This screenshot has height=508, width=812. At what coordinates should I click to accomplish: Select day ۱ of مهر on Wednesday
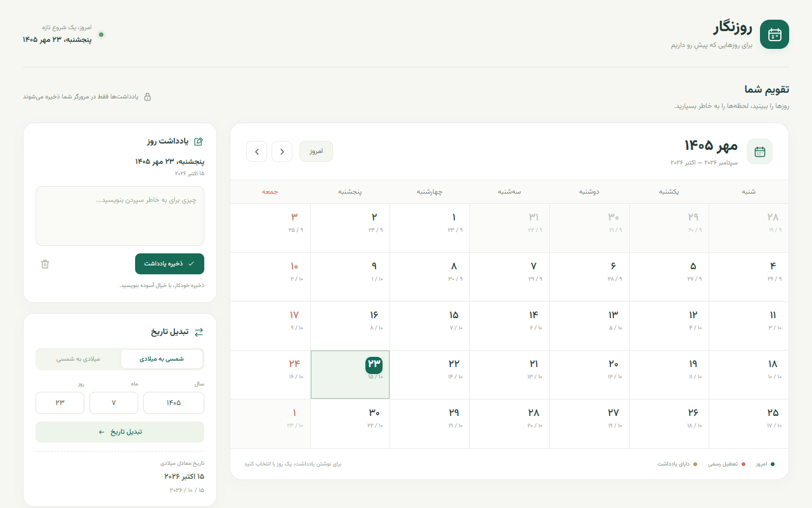click(430, 228)
